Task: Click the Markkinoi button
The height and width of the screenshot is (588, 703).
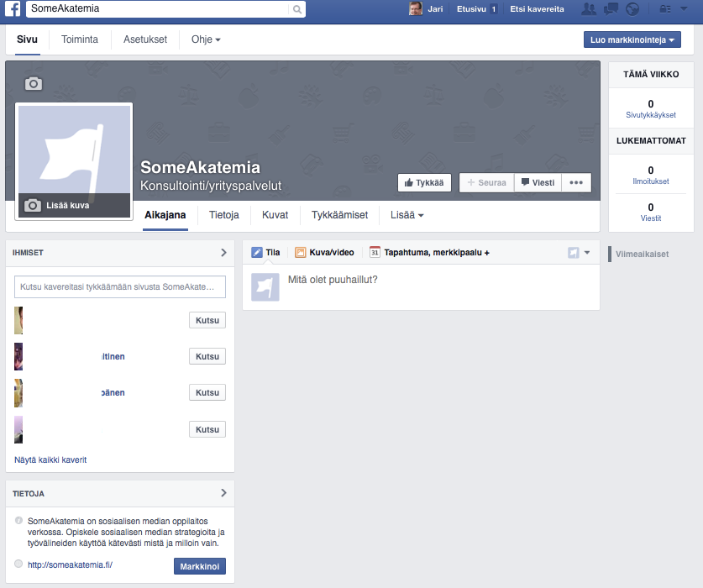Action: 200,566
